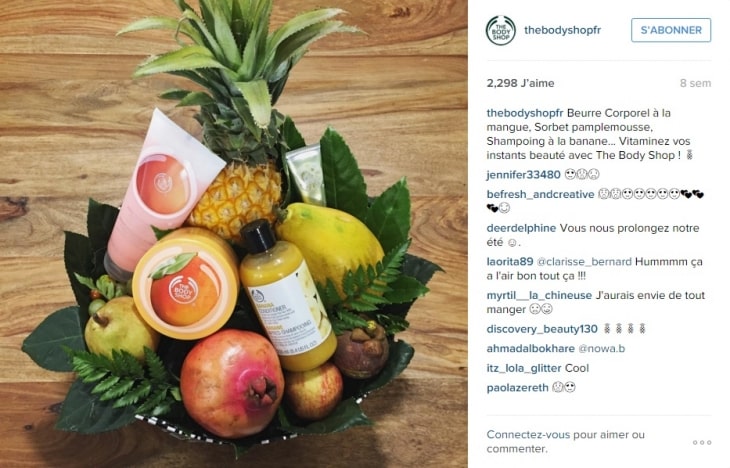The height and width of the screenshot is (468, 730).
Task: Click the 8 sem timestamp
Action: pyautogui.click(x=695, y=83)
